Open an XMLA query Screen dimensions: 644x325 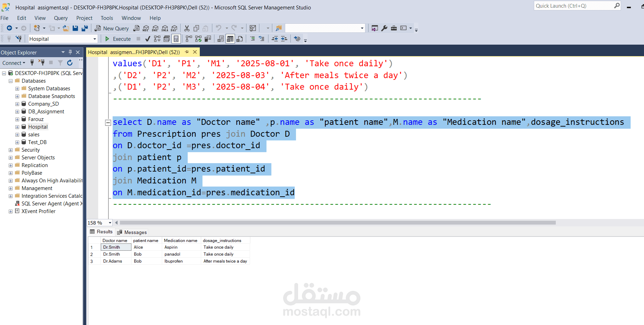[165, 28]
